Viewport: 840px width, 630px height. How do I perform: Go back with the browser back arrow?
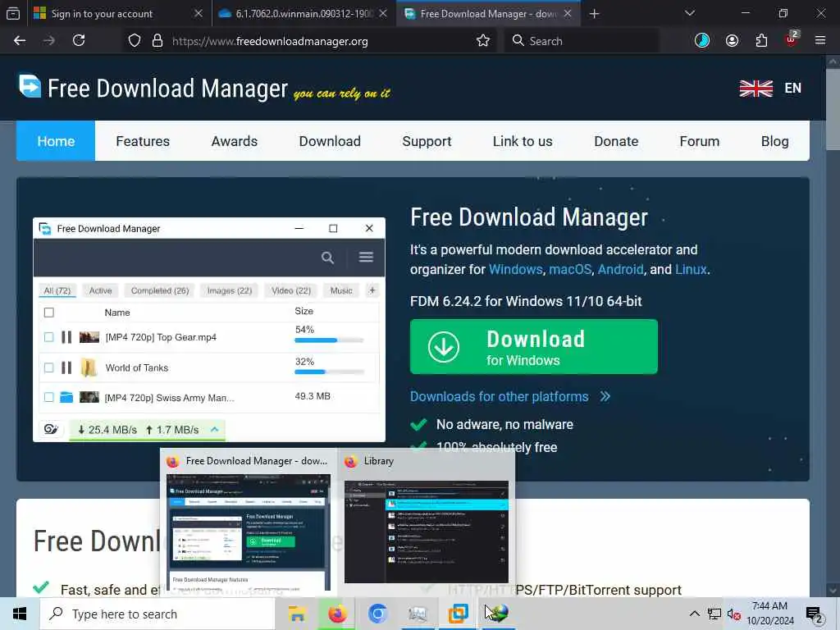click(20, 41)
